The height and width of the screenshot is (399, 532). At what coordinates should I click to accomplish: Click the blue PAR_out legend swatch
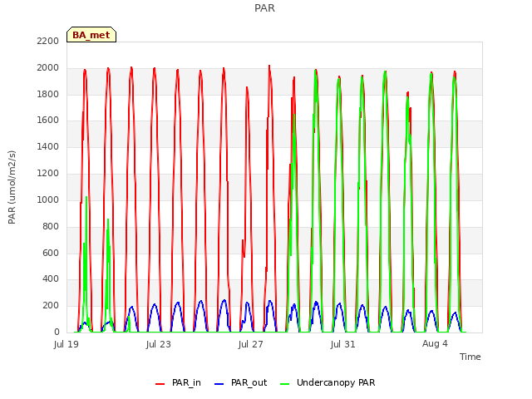tap(219, 384)
